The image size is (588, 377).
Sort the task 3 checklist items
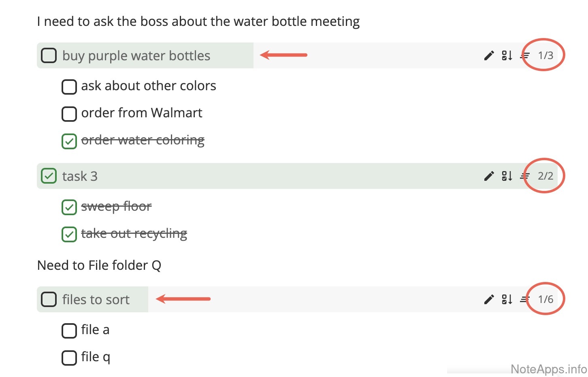pyautogui.click(x=507, y=176)
